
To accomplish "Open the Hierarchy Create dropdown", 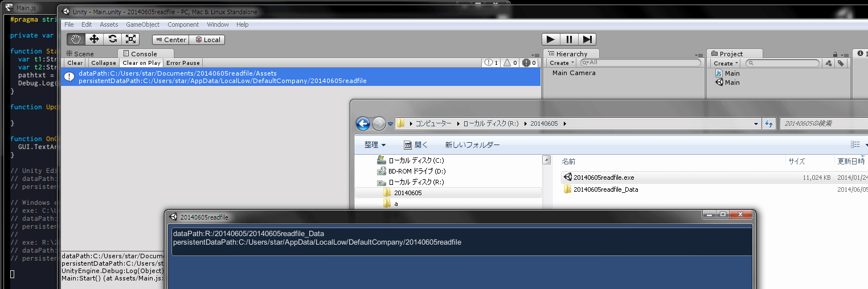I will click(562, 63).
